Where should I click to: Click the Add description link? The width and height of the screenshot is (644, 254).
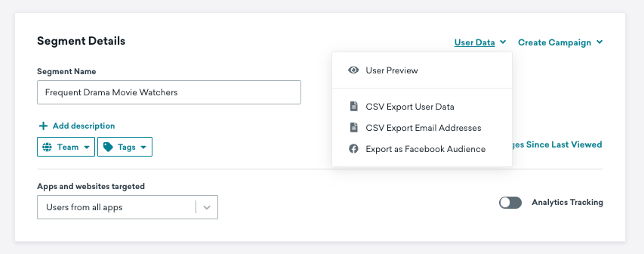[x=84, y=126]
